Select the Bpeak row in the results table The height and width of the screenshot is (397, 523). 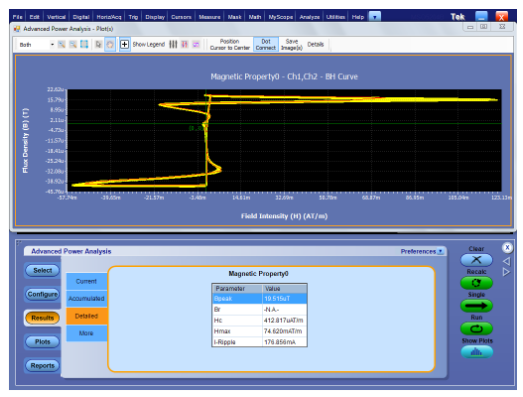(x=259, y=299)
